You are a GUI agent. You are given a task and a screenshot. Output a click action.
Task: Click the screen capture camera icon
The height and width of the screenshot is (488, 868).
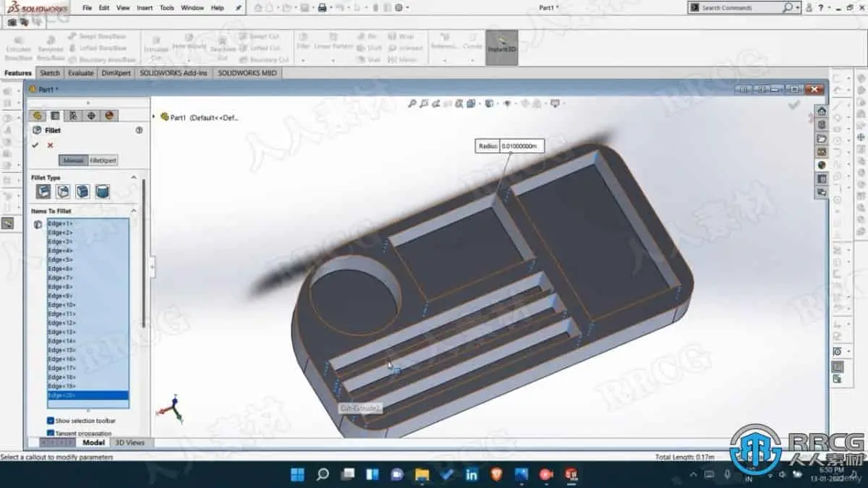point(12,22)
